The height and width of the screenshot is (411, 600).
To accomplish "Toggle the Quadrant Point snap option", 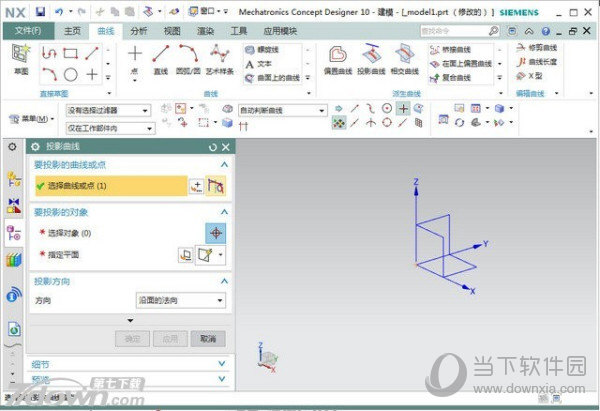I will pyautogui.click(x=387, y=123).
